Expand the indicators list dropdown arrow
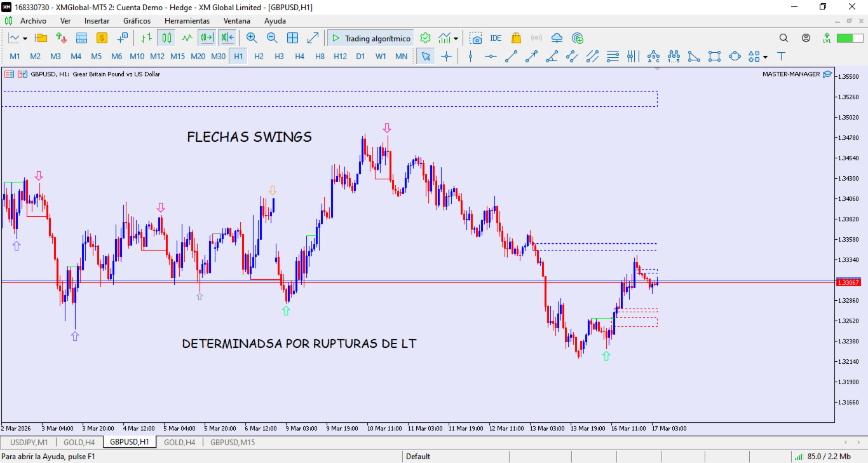868x463 pixels. pos(456,39)
